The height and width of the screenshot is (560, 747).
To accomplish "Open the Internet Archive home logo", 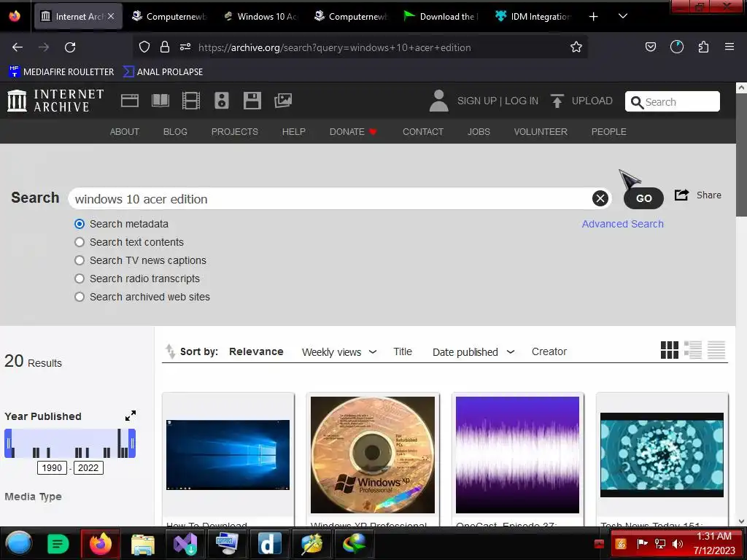I will [x=55, y=101].
